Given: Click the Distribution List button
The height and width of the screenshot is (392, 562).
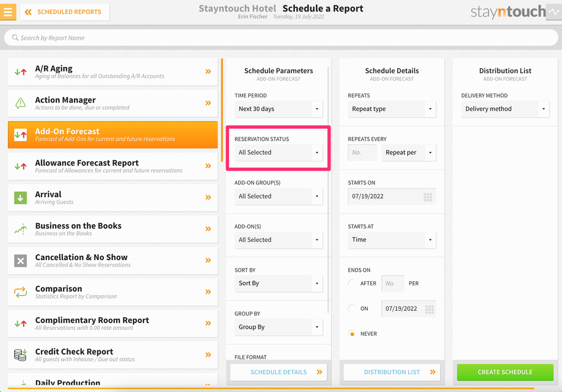Looking at the screenshot, I should [392, 372].
